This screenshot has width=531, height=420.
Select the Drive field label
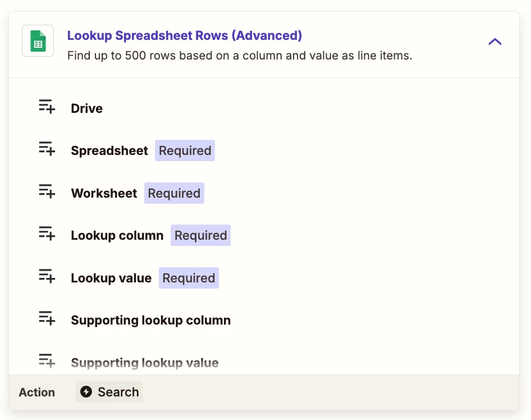pos(86,108)
